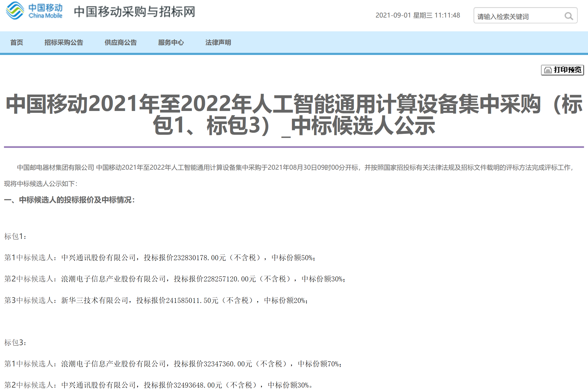Click the site title 中国移动采购与招标网
The width and height of the screenshot is (588, 390).
click(135, 12)
